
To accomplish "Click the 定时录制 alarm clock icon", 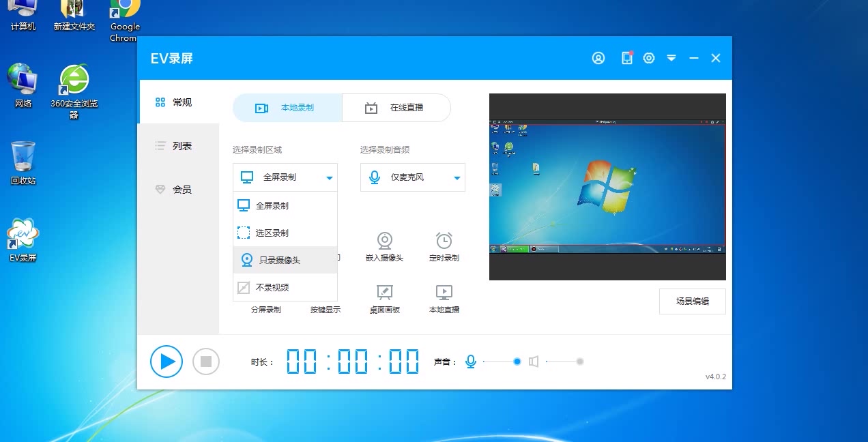I will pyautogui.click(x=444, y=240).
